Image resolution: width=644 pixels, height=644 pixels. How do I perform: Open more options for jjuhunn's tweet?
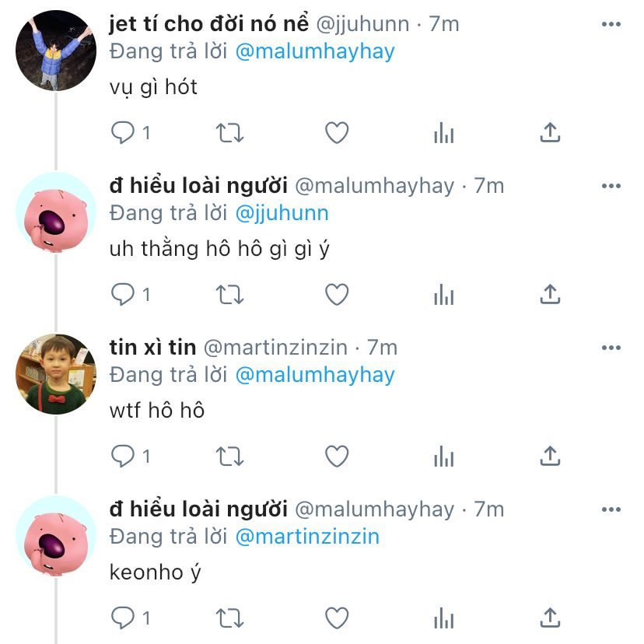coord(611,25)
